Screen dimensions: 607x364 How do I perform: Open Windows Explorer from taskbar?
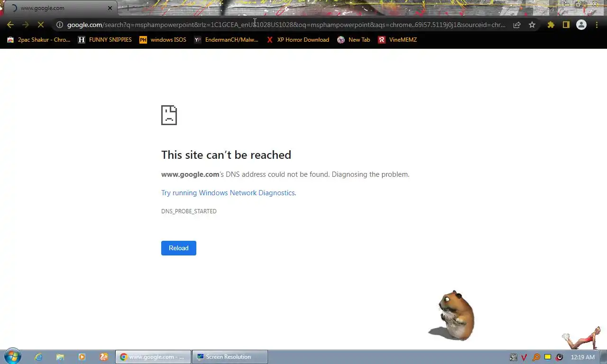pos(60,357)
